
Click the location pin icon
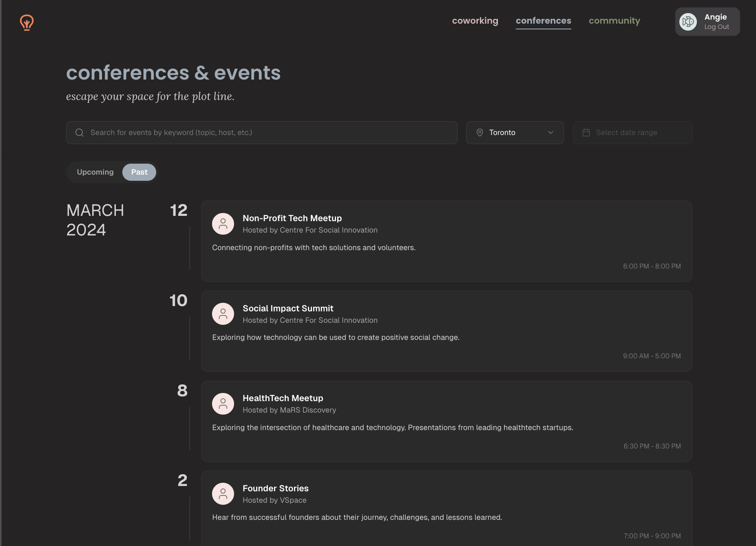point(480,133)
